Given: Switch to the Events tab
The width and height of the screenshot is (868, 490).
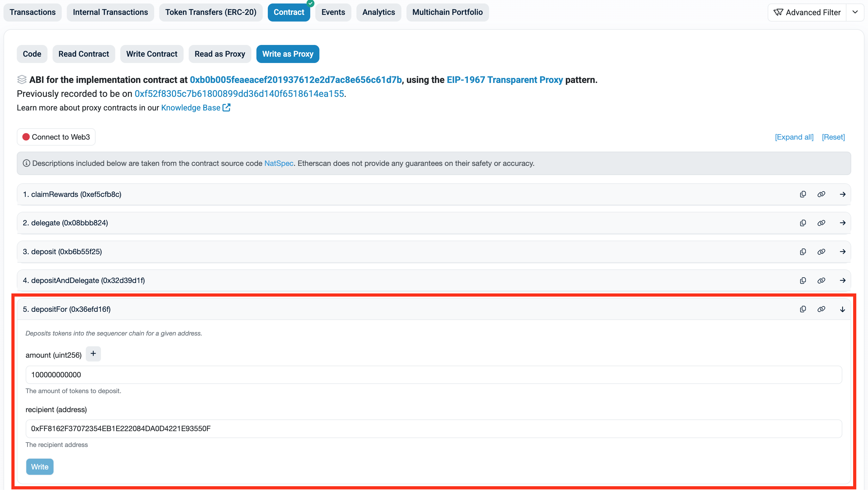Looking at the screenshot, I should point(333,12).
